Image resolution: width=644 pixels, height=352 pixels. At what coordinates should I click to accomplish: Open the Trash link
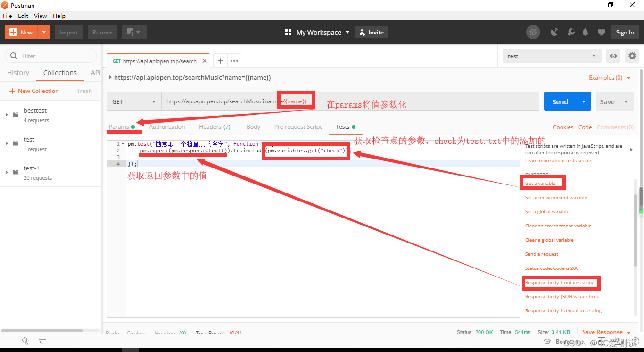point(84,91)
